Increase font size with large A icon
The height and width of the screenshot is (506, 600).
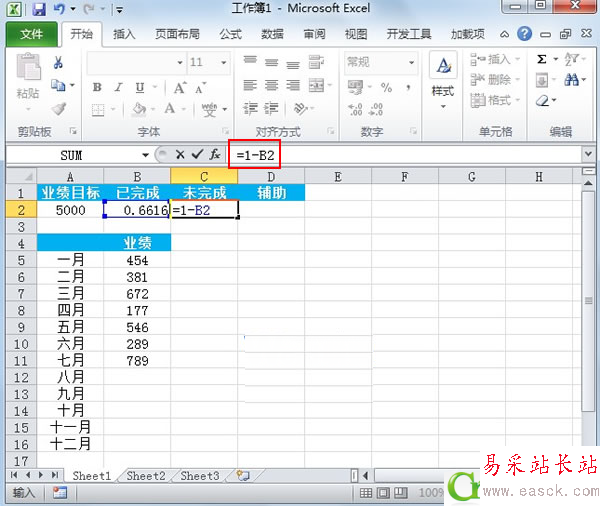[x=180, y=88]
